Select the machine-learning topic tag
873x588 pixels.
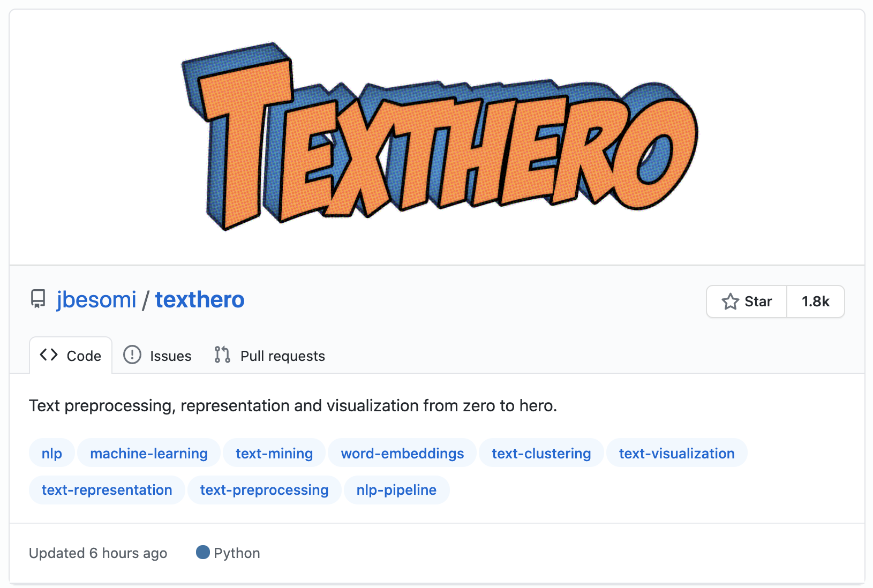point(149,453)
